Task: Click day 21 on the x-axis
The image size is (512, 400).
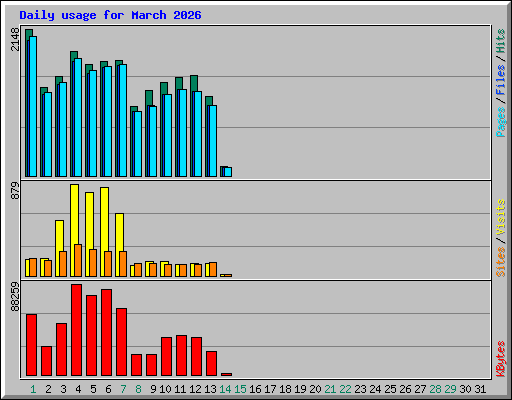Action: (x=330, y=389)
